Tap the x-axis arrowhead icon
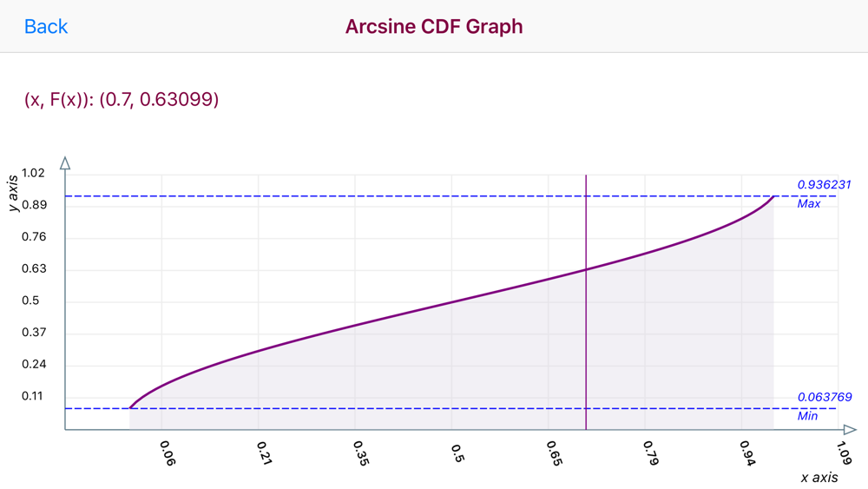 (851, 429)
